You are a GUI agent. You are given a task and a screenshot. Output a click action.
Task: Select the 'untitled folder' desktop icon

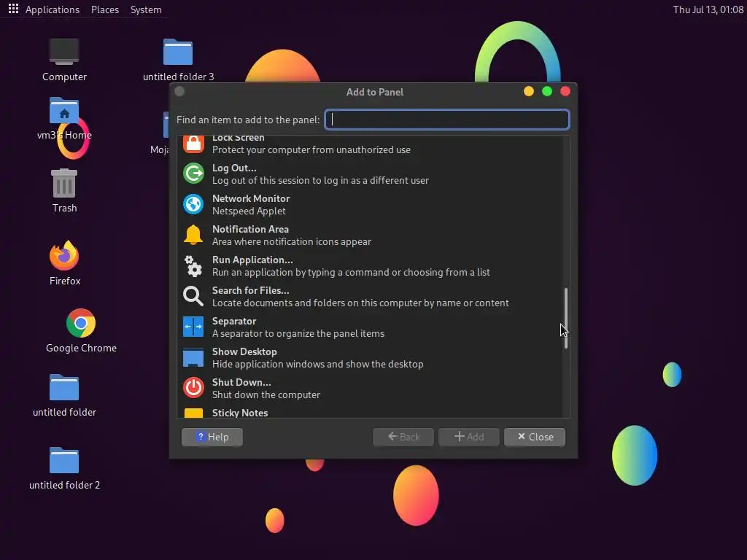64,387
